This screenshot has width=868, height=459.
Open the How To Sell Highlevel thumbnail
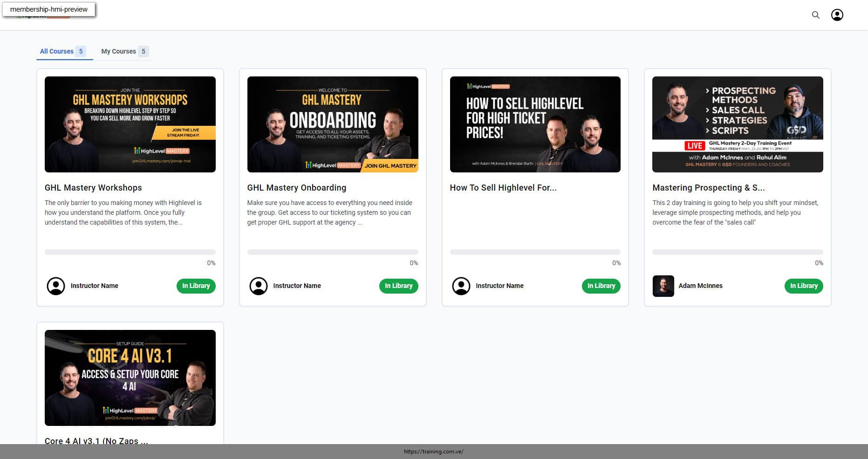coord(535,124)
